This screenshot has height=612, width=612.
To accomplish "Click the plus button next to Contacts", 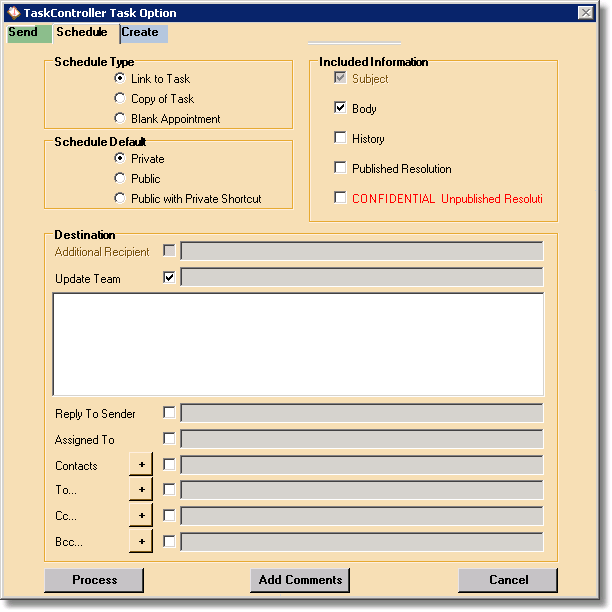I will (141, 465).
